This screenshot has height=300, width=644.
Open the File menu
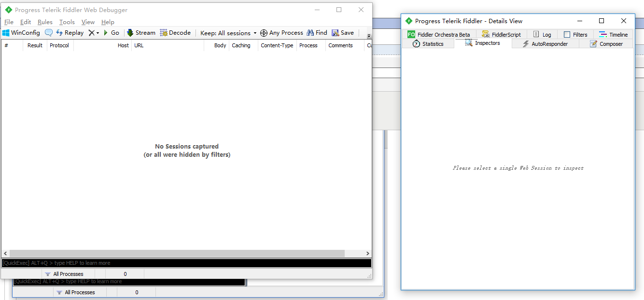point(9,22)
